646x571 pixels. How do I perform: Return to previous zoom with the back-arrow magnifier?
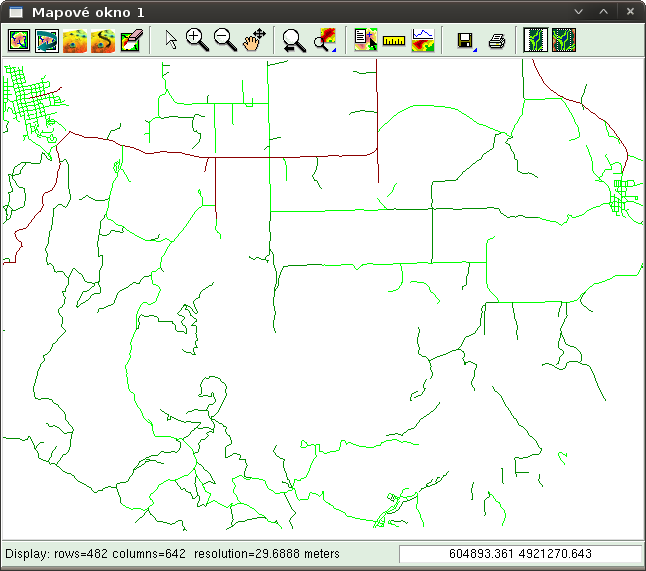click(x=293, y=40)
